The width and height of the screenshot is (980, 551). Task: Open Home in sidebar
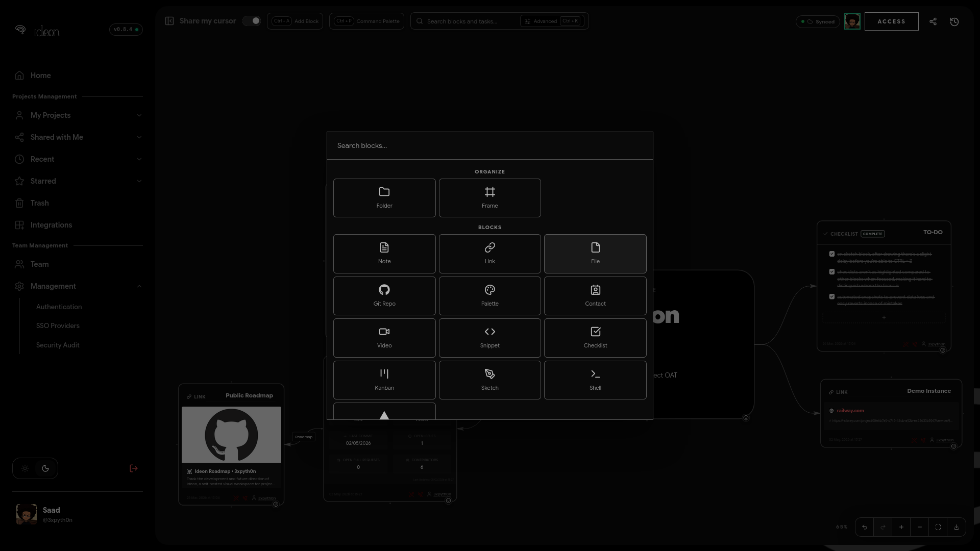point(78,76)
